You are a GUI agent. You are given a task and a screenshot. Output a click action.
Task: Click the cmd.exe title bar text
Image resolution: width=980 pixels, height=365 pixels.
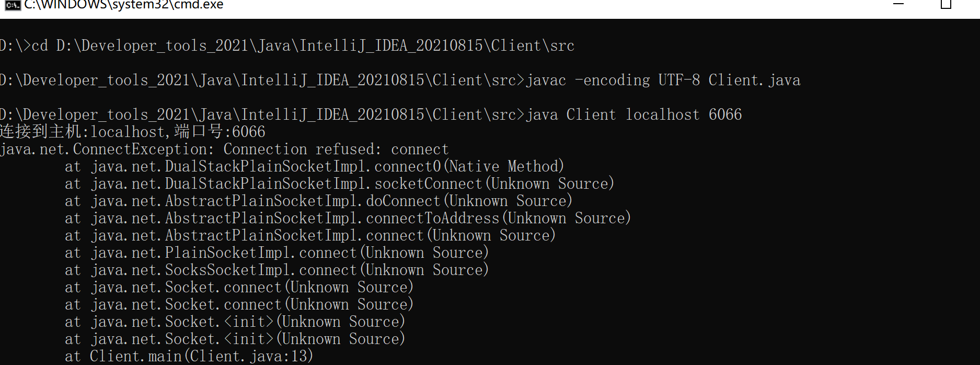pyautogui.click(x=124, y=5)
